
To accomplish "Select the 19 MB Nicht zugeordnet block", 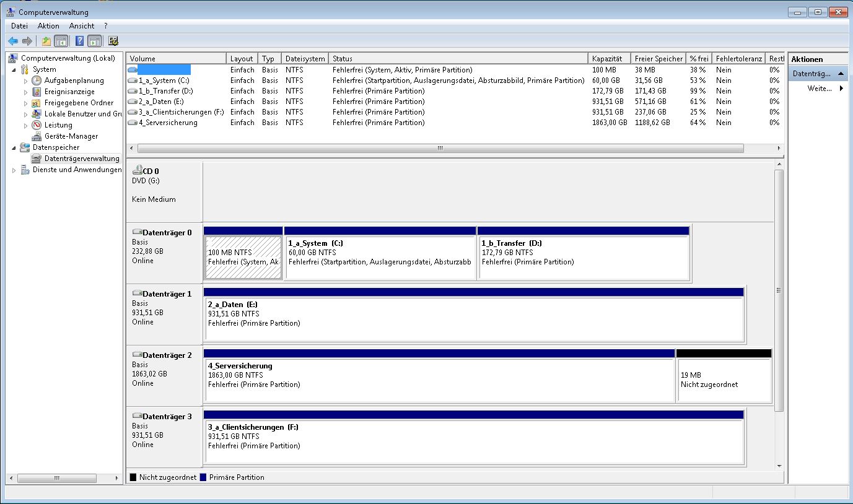I will point(724,376).
